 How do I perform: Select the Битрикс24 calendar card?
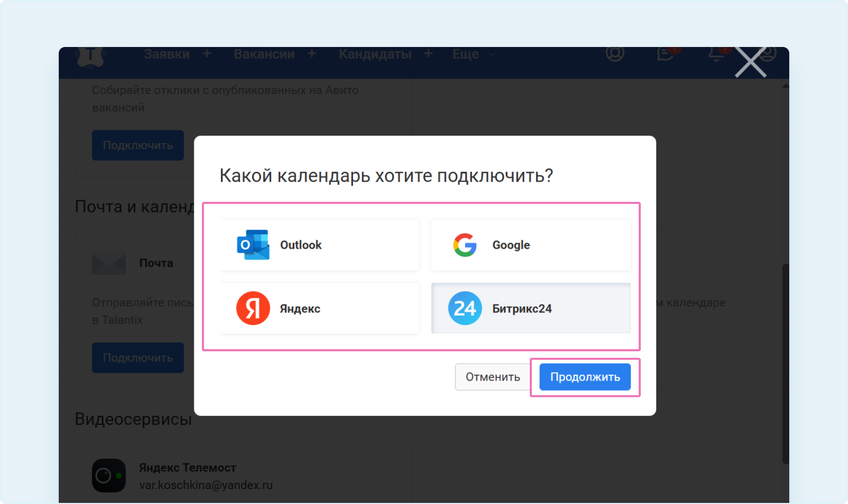(x=531, y=309)
